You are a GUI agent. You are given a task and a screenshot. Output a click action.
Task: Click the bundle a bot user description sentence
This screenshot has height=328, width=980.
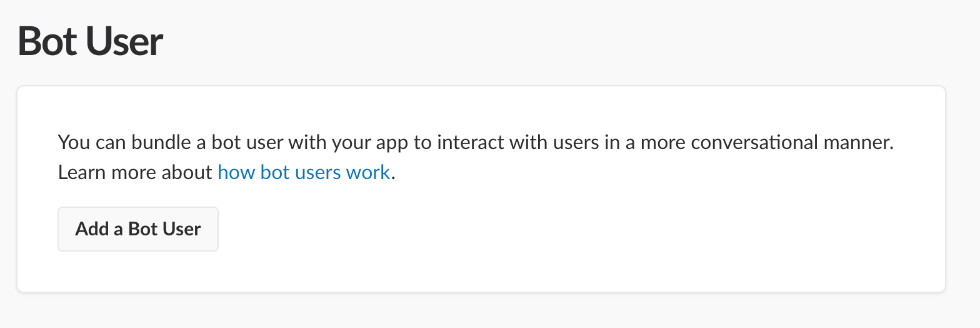point(476,143)
